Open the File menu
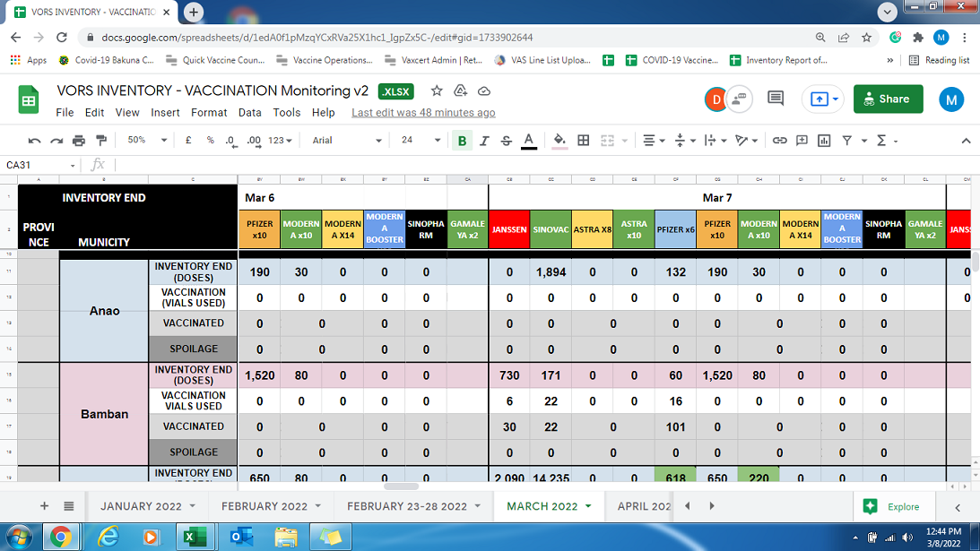This screenshot has height=551, width=980. (x=65, y=113)
